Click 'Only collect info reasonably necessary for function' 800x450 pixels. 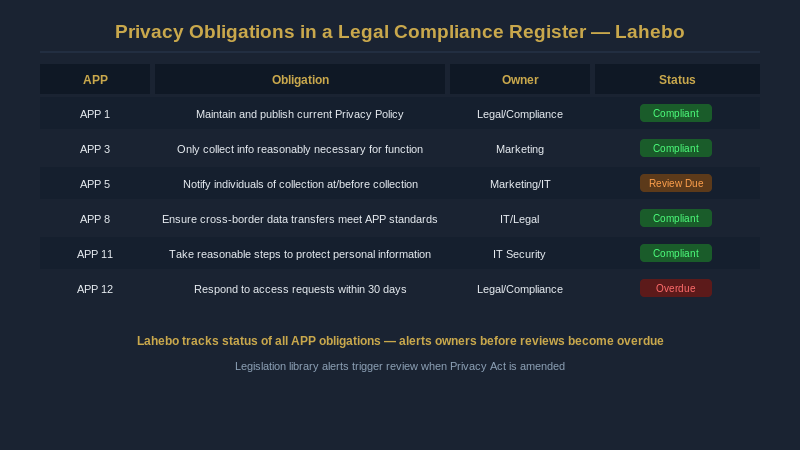tap(300, 149)
